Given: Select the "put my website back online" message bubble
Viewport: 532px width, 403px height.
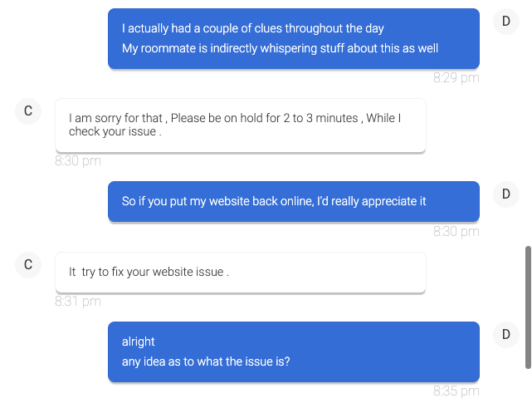Looking at the screenshot, I should 293,201.
